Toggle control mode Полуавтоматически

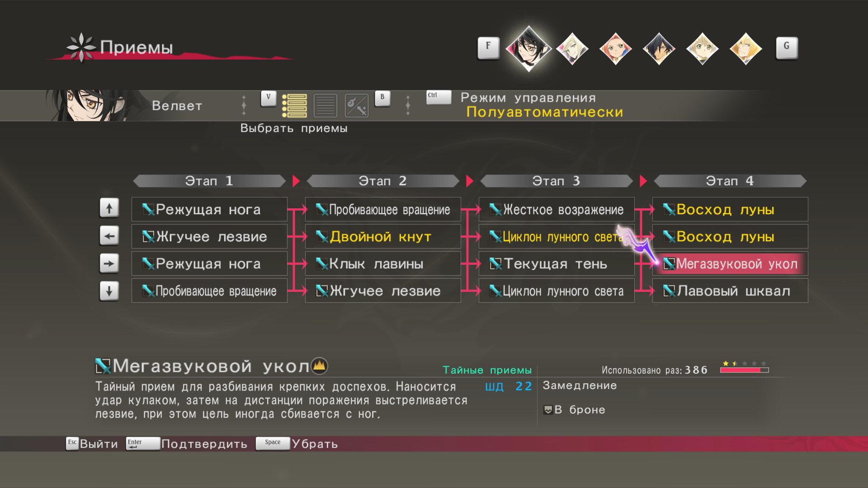pos(545,112)
